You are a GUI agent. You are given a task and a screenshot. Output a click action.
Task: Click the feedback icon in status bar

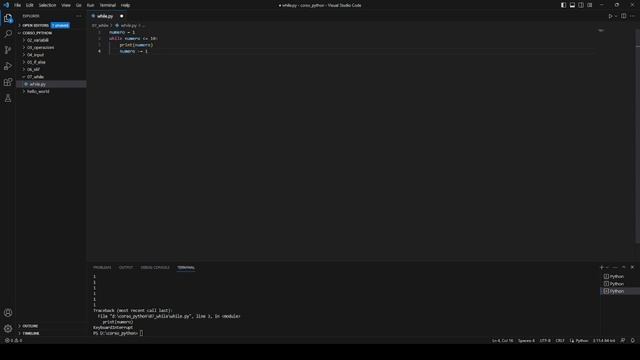pyautogui.click(x=623, y=340)
